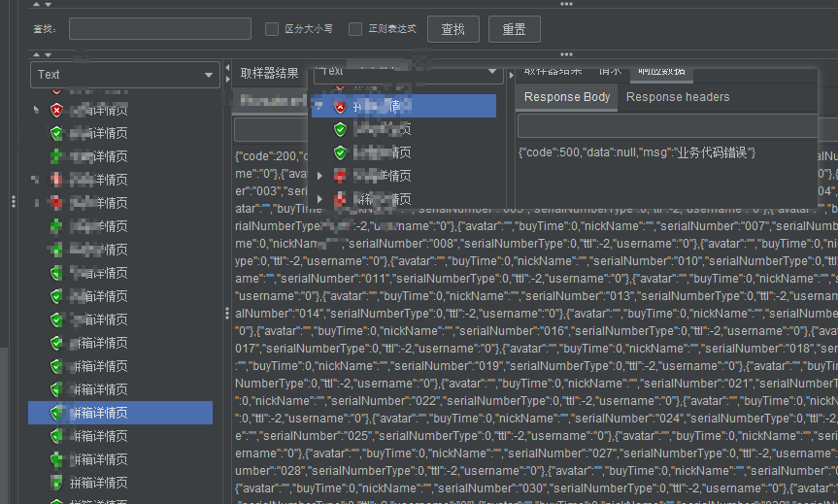Select the highlighted 拼箱详情页 row in left tree

point(120,413)
